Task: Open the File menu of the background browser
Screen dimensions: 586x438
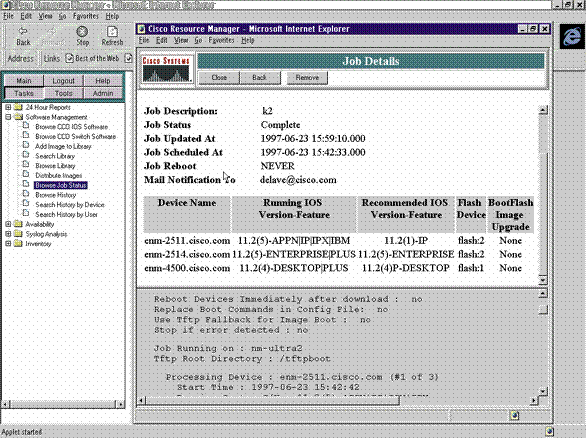Action: click(x=8, y=16)
